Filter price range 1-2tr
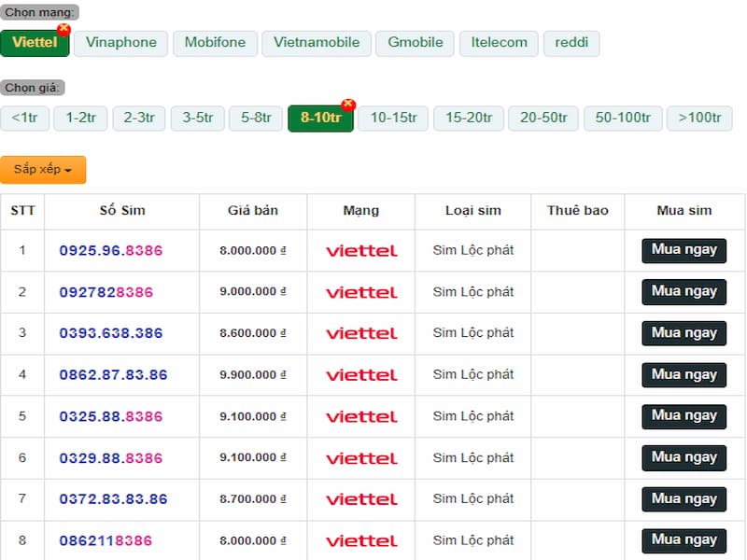747x560 pixels. (x=80, y=119)
